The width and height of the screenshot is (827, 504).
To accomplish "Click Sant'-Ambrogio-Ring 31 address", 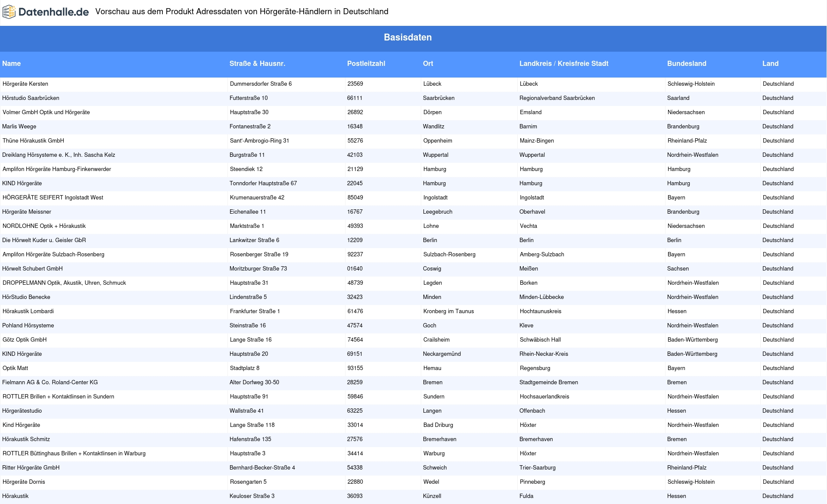I will click(x=260, y=141).
